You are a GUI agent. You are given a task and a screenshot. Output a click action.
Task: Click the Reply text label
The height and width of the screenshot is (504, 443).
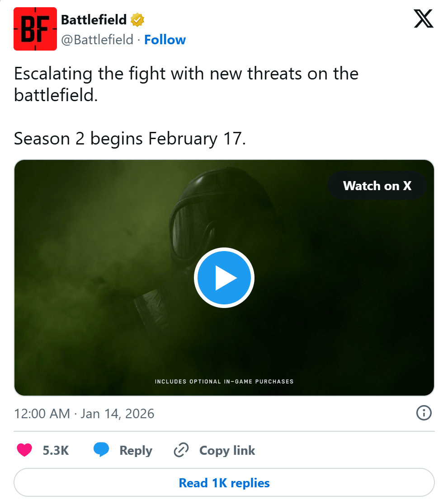[136, 451]
